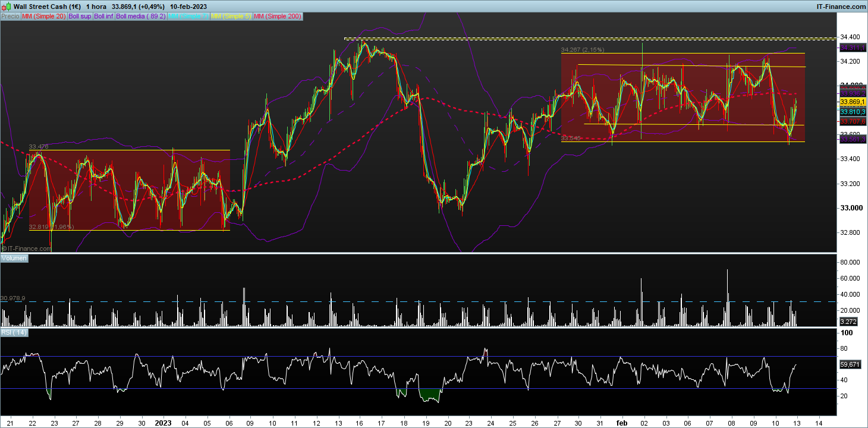Click the RSI value tag 59,671

(x=849, y=364)
